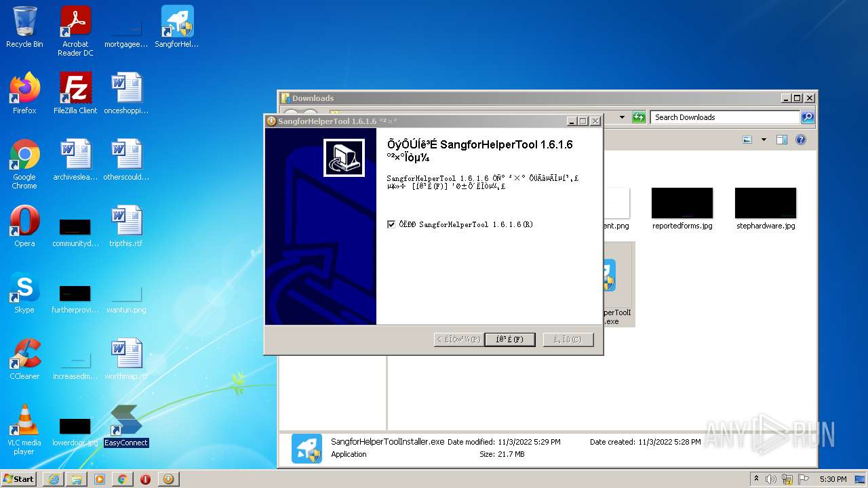This screenshot has width=868, height=488.
Task: Toggle the preview pane in Downloads
Action: tap(781, 140)
